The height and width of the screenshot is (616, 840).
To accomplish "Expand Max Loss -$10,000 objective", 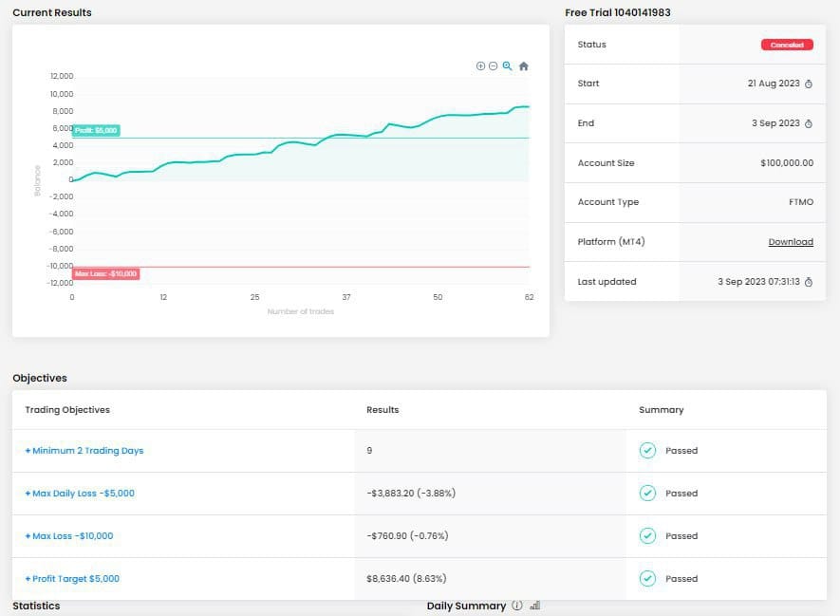I will tap(69, 535).
